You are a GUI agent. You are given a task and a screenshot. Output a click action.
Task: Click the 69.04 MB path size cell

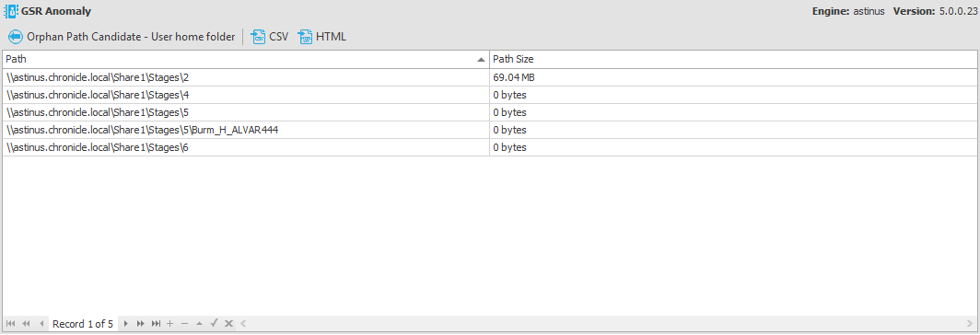[x=733, y=77]
